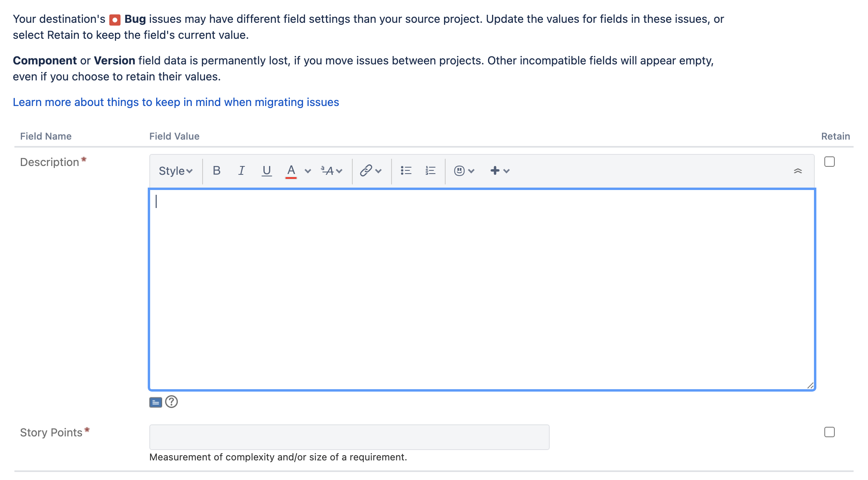Apply underline formatting

pyautogui.click(x=267, y=171)
